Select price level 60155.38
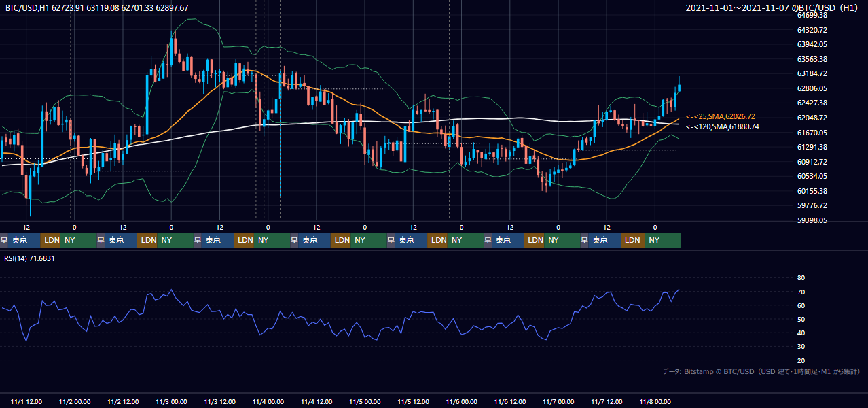This screenshot has width=868, height=408. tap(812, 191)
